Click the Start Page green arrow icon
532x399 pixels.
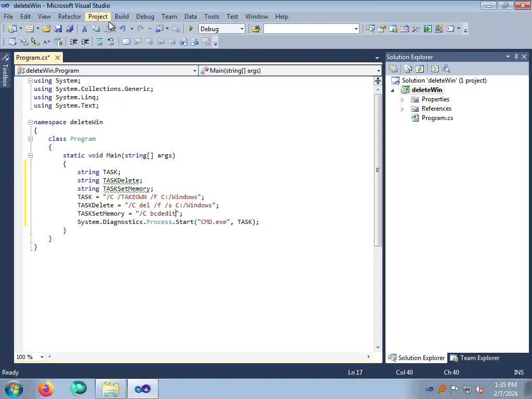pyautogui.click(x=428, y=29)
